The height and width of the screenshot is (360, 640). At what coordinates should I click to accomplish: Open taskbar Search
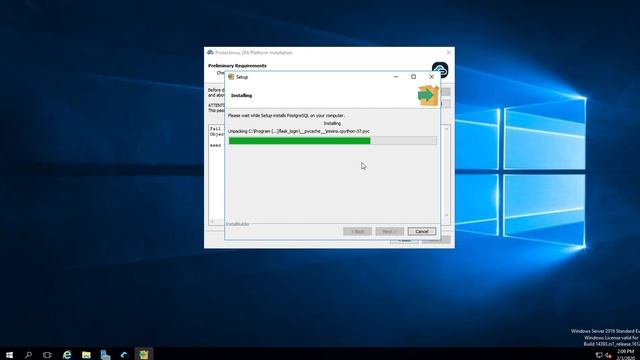(x=28, y=355)
